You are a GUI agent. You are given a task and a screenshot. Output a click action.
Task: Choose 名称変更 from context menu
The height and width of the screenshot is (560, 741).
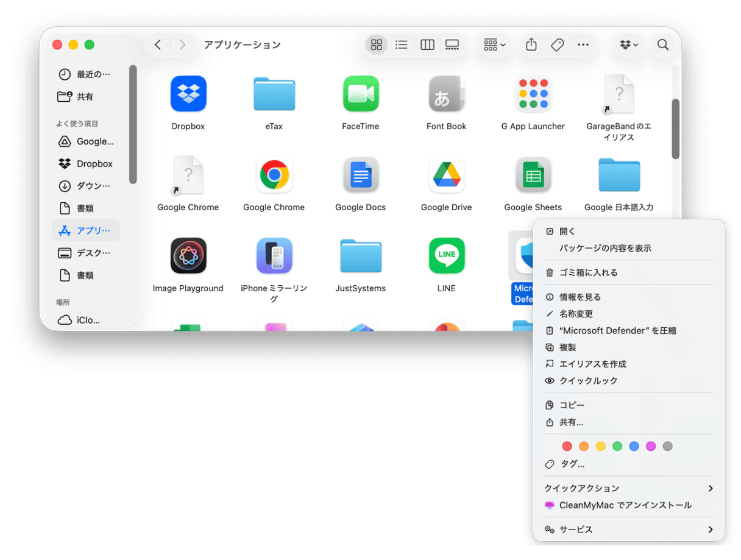[x=629, y=314]
